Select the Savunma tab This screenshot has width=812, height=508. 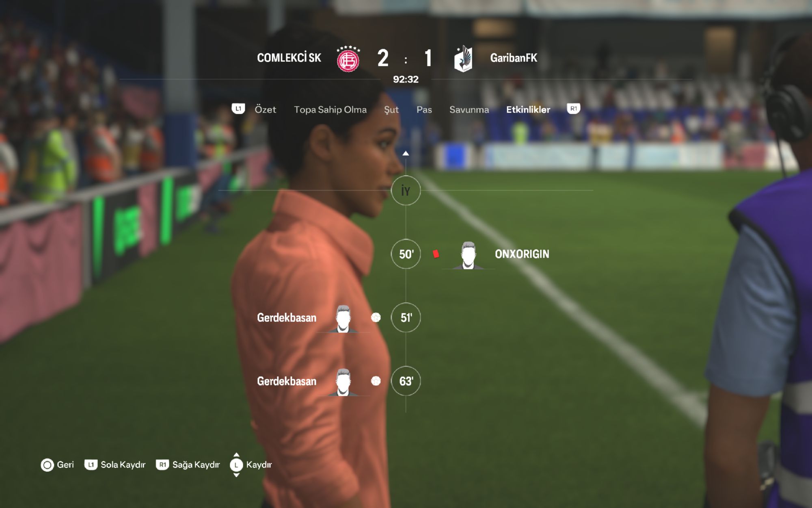[x=469, y=109]
